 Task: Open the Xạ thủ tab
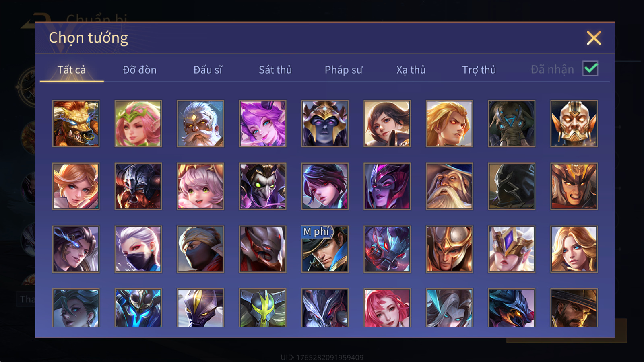click(x=411, y=70)
